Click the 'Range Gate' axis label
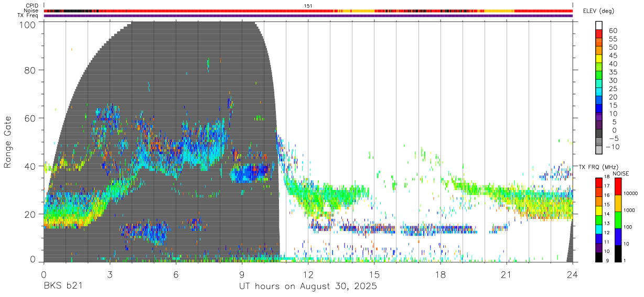 [8, 142]
